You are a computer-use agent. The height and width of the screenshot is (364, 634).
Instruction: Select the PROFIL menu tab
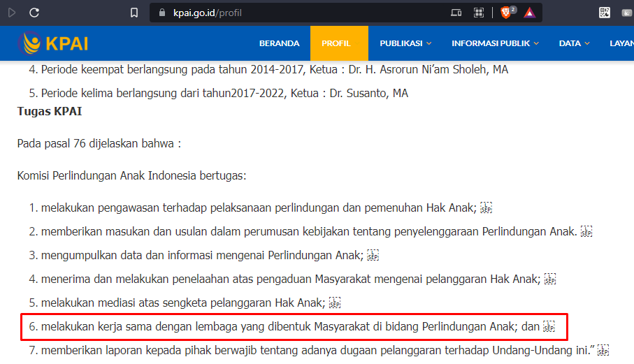pos(339,43)
